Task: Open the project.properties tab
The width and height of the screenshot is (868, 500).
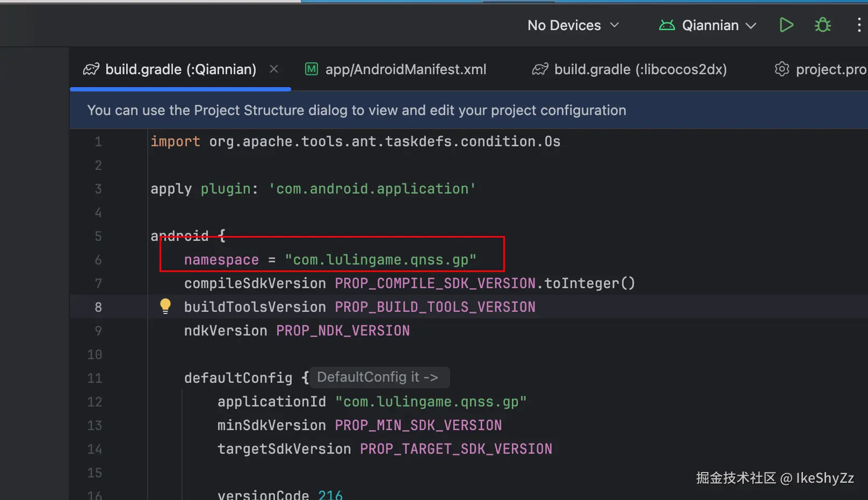Action: pyautogui.click(x=830, y=69)
